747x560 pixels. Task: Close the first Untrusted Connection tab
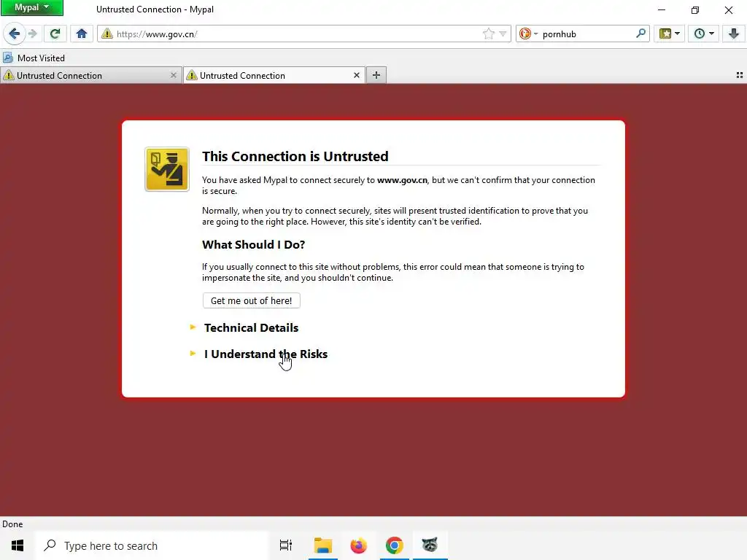(174, 75)
